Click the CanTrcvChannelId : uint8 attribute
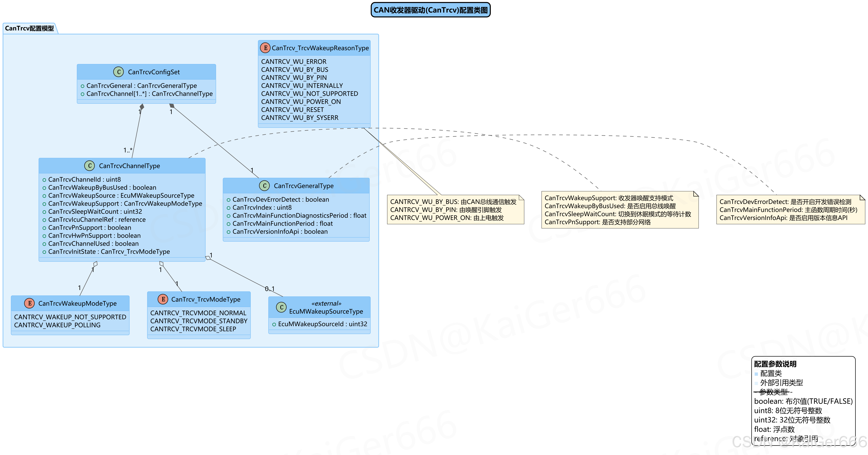This screenshot has width=868, height=455. [84, 180]
